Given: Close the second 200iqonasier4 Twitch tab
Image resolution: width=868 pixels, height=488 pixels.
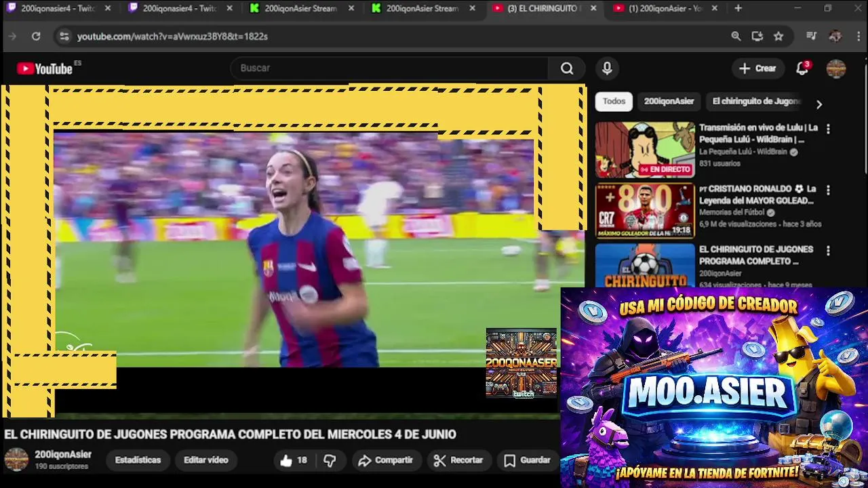Looking at the screenshot, I should tap(229, 8).
